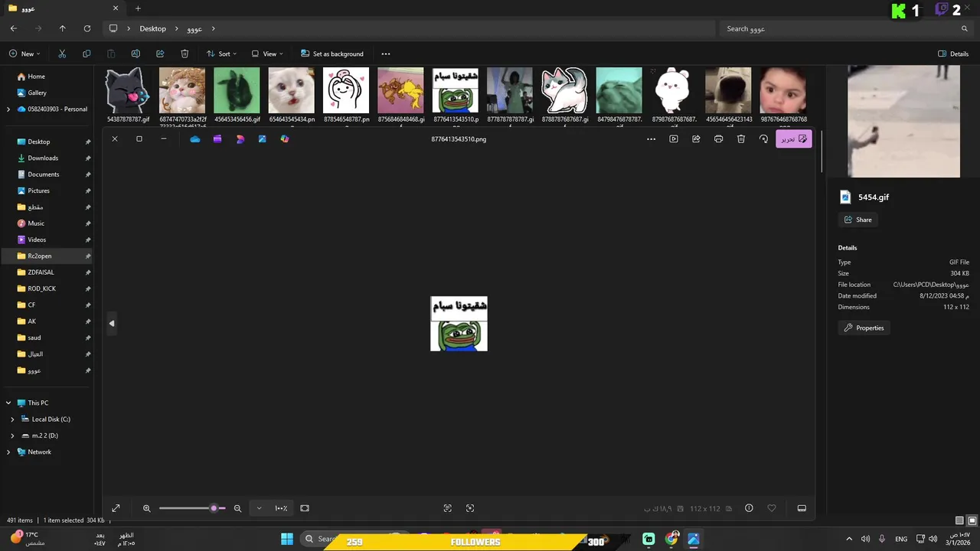Click ENG language indicator in taskbar

pyautogui.click(x=901, y=540)
